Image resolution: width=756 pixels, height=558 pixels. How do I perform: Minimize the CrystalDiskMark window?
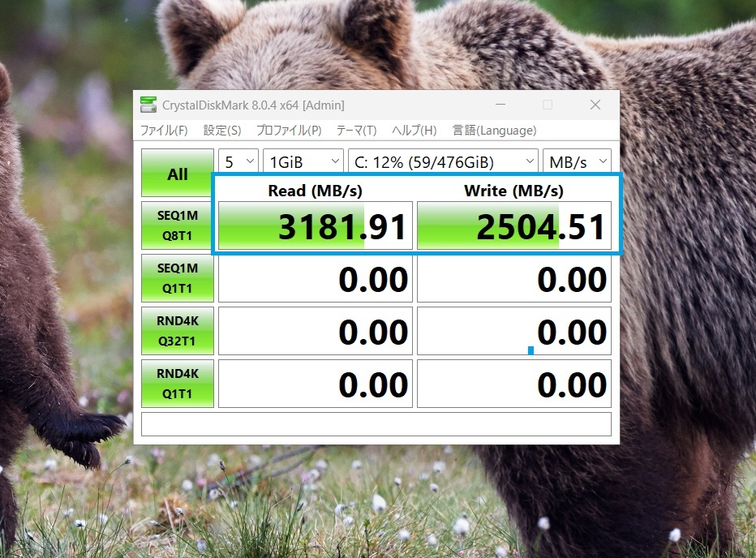click(x=500, y=105)
